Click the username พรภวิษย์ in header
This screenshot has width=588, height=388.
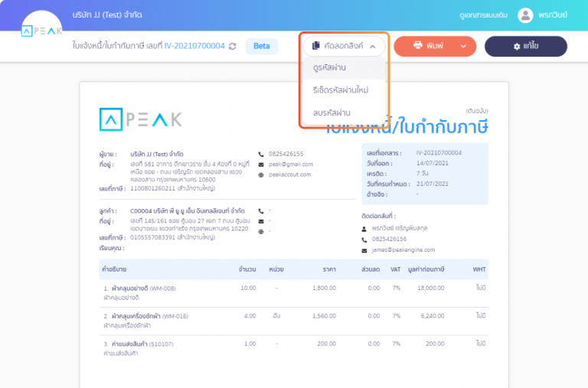pos(553,15)
